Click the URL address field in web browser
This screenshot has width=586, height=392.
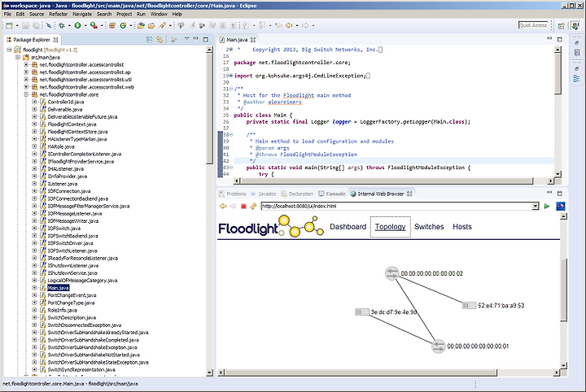pos(396,206)
